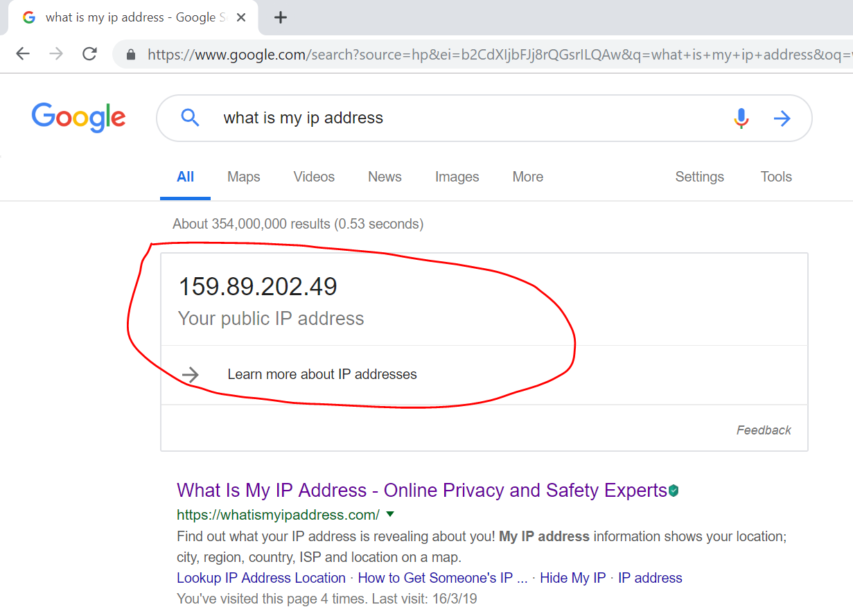Switch to the Maps tab
Viewport: 853px width, 616px height.
point(244,177)
